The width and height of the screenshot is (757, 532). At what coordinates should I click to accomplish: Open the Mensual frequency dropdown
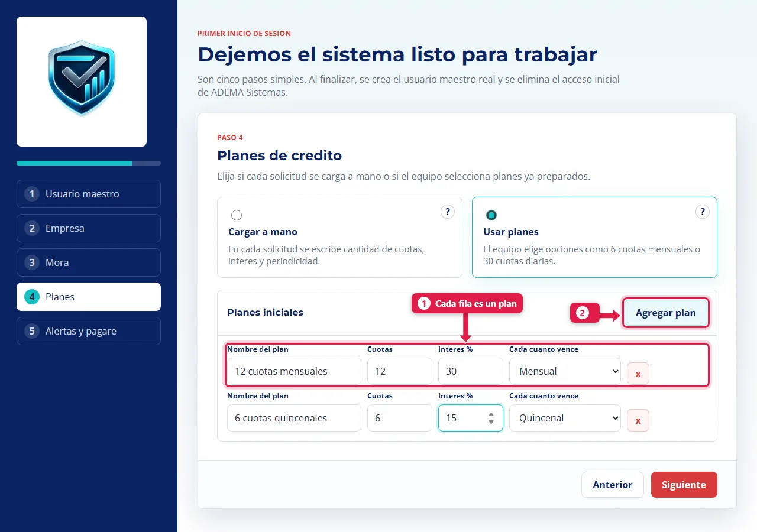click(565, 371)
